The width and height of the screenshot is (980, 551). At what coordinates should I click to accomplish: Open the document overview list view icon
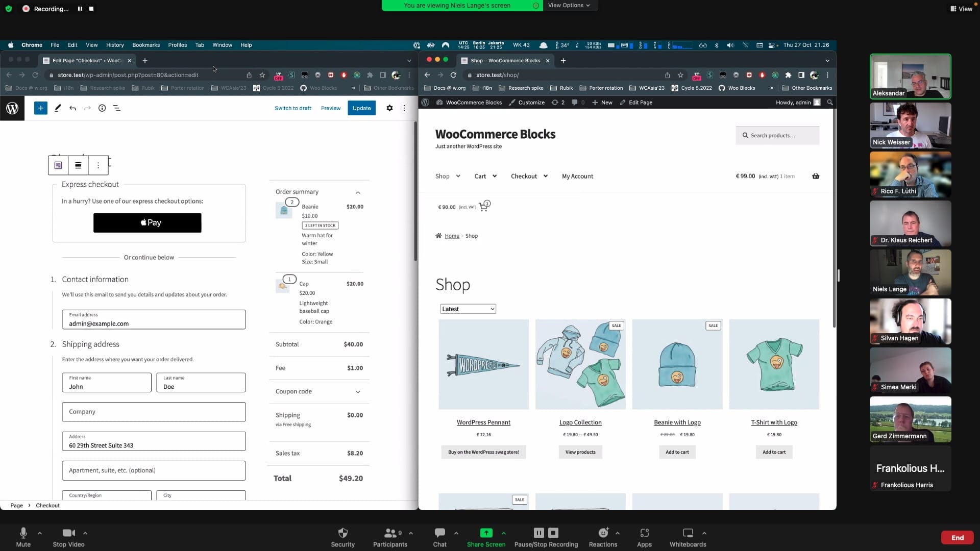(x=117, y=108)
